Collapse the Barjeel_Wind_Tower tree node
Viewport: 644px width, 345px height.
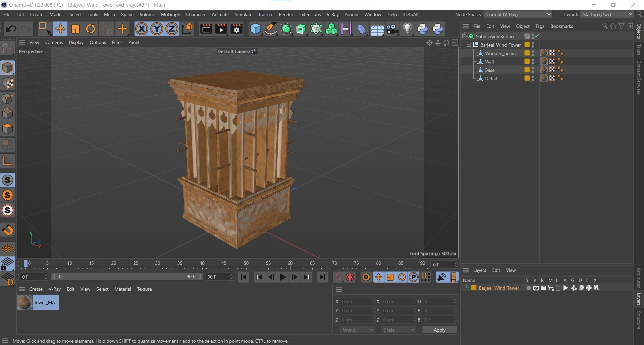point(469,45)
